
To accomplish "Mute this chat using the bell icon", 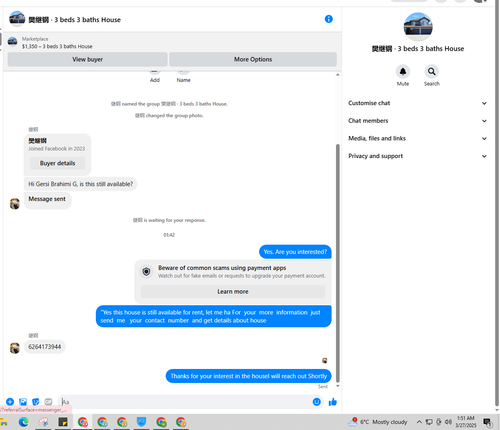I will (403, 71).
